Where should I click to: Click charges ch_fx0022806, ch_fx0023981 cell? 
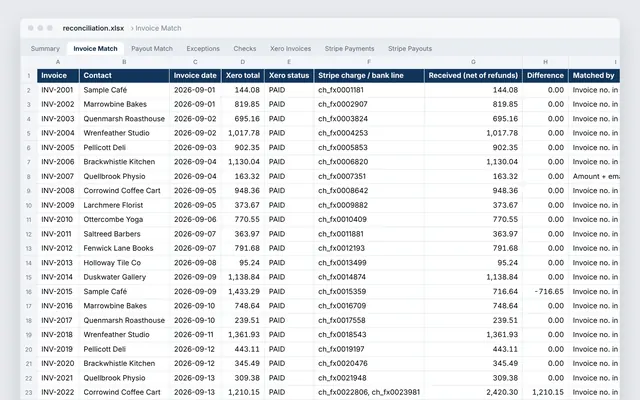pos(369,393)
